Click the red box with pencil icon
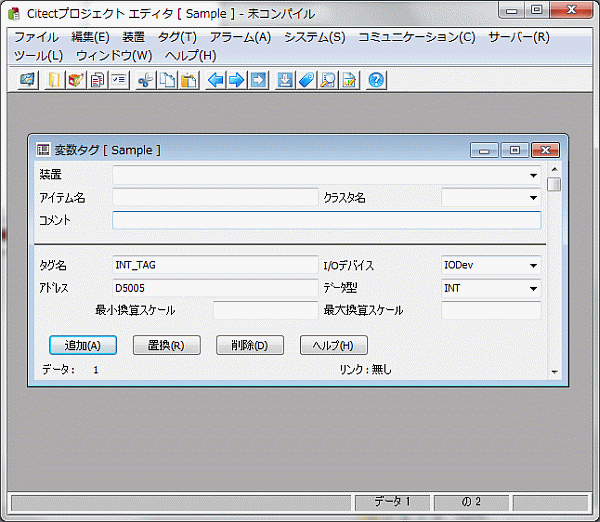The height and width of the screenshot is (522, 600). coord(75,80)
